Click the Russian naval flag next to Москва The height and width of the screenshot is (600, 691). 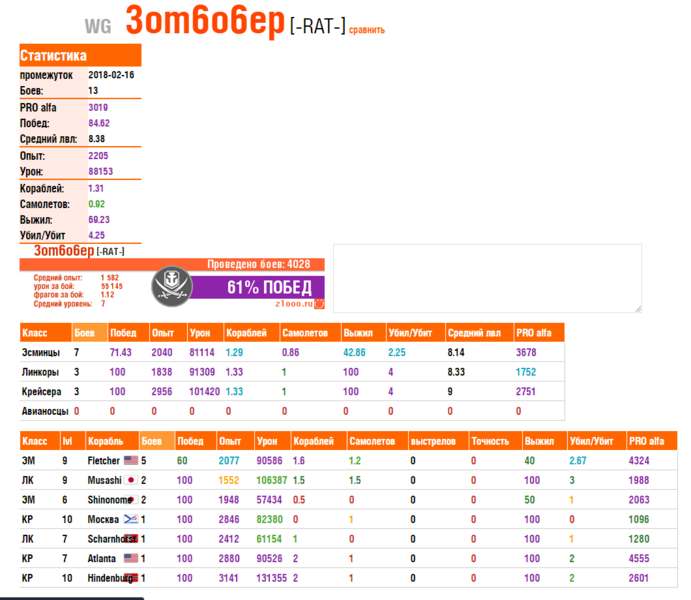tap(131, 519)
